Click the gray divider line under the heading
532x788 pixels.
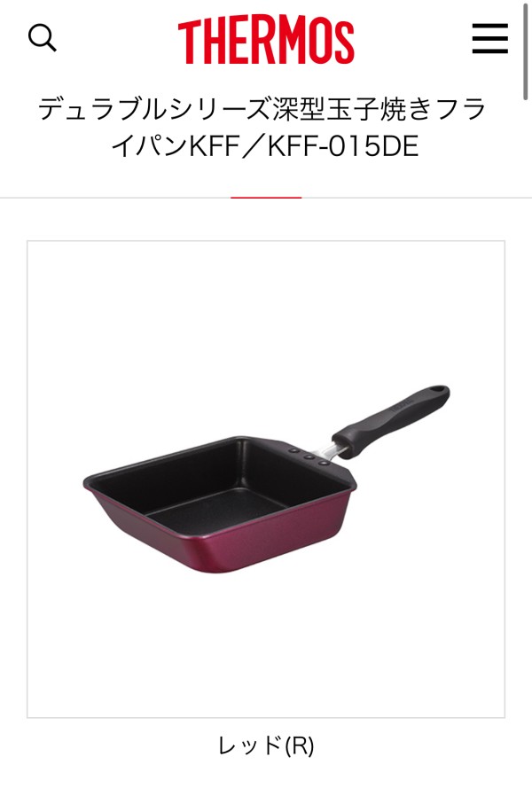point(266,198)
